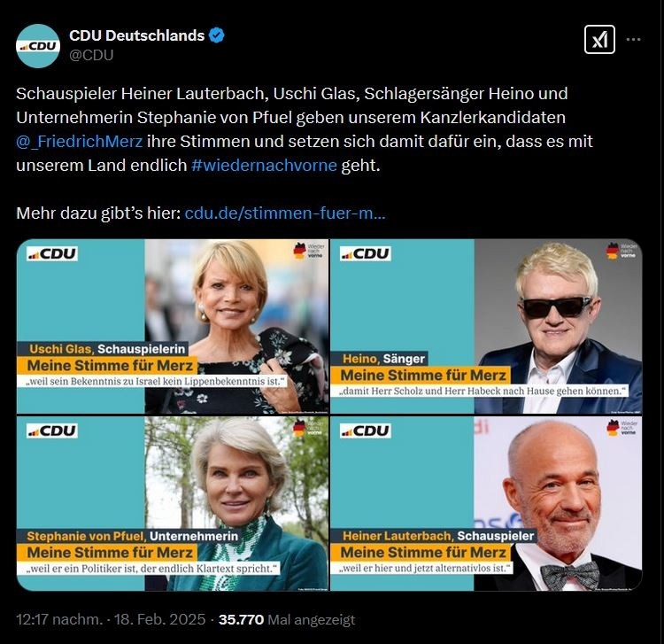This screenshot has width=664, height=644.
Task: Click the 35.770 Mal angezeigt view count
Action: 287,619
